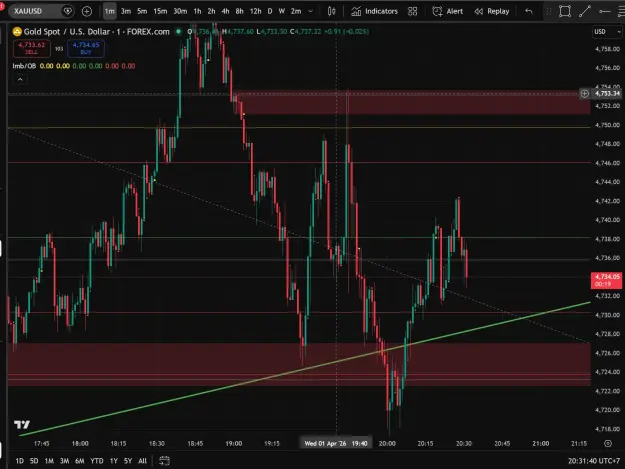This screenshot has height=469, width=625.
Task: Open the timezone menu showing UTC+7
Action: [x=594, y=461]
